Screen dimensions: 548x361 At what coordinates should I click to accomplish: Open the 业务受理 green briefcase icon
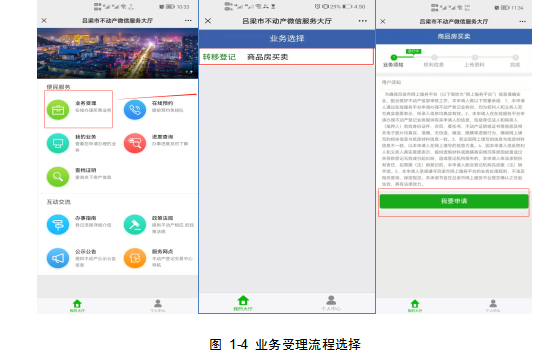[x=58, y=110]
